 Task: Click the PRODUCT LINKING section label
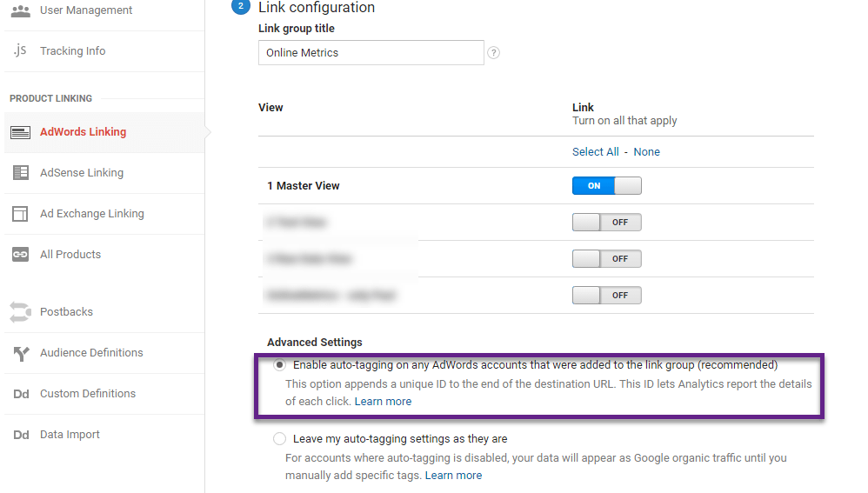pyautogui.click(x=51, y=98)
